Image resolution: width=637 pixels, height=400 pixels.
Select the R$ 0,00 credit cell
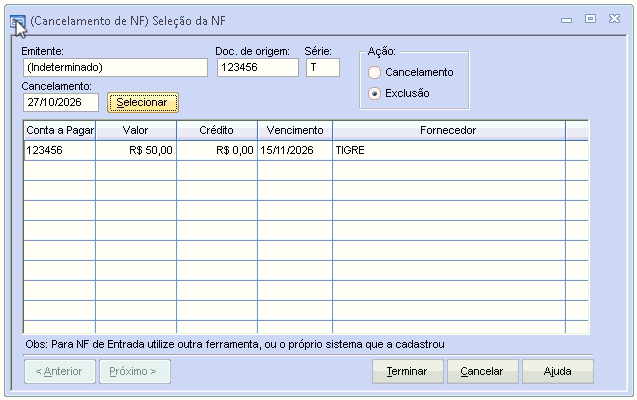(217, 150)
